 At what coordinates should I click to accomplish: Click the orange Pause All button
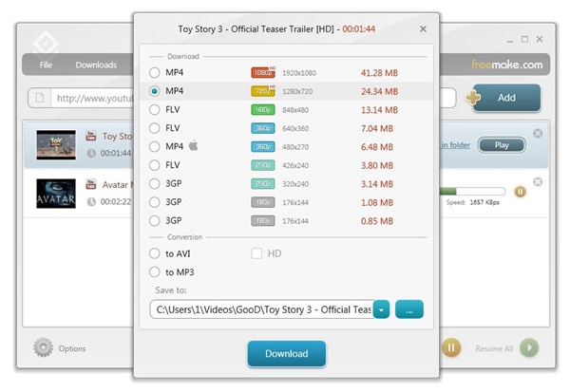coord(451,347)
